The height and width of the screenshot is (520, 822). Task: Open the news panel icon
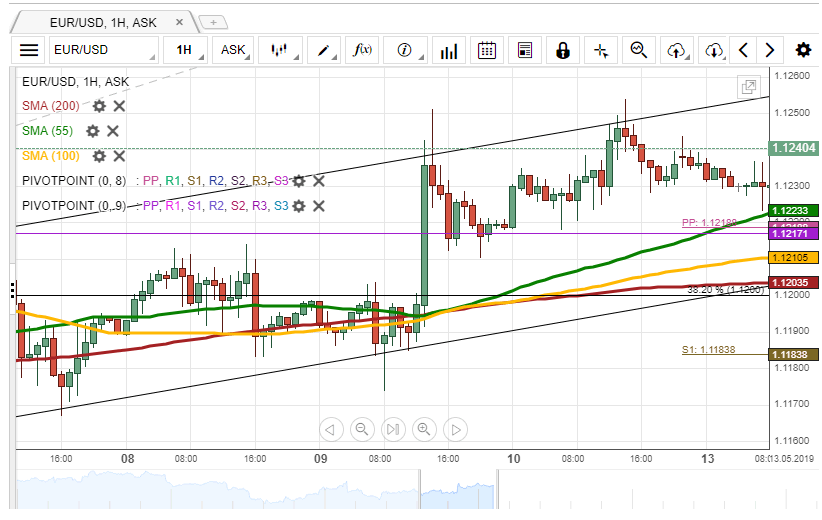tap(525, 50)
